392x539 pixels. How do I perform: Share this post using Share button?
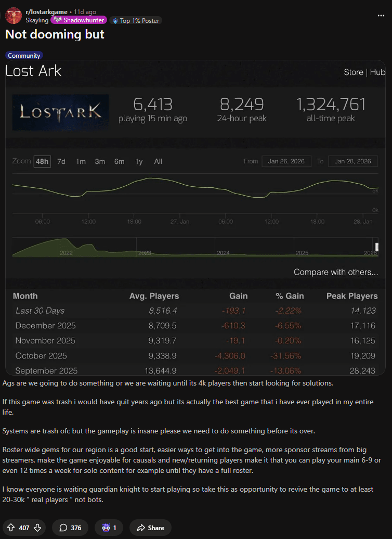pos(150,528)
